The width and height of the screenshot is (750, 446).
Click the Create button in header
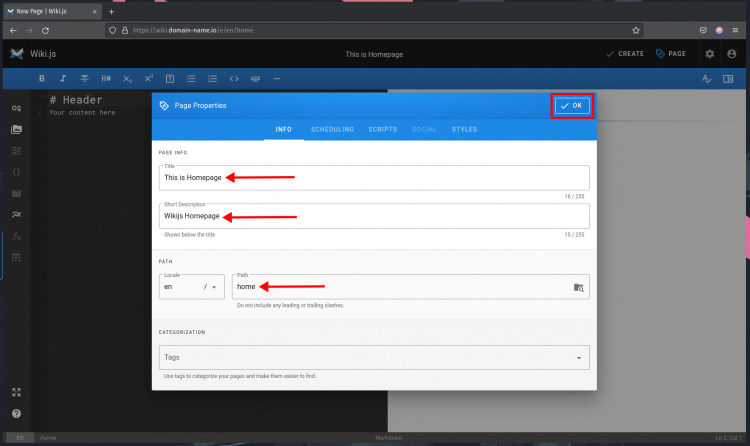625,53
